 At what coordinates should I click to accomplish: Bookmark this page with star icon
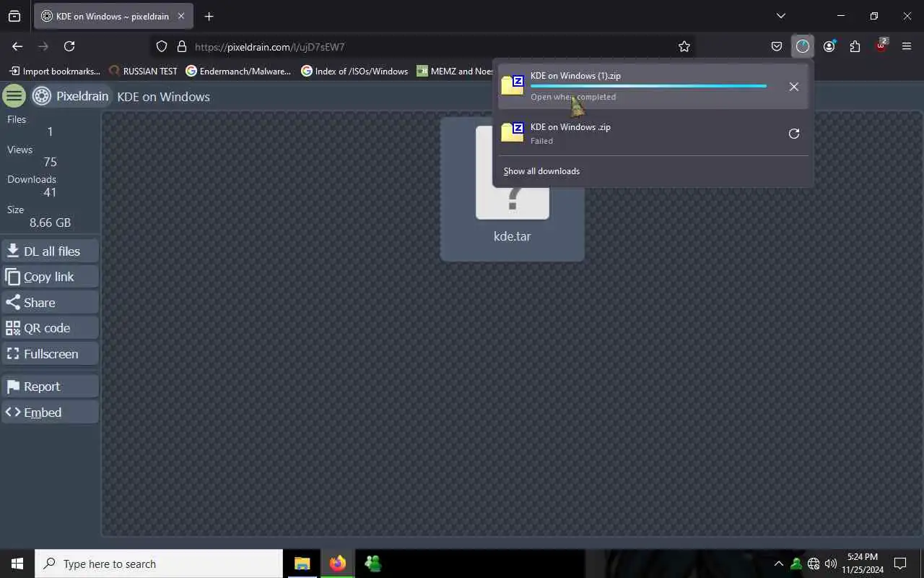coord(684,46)
